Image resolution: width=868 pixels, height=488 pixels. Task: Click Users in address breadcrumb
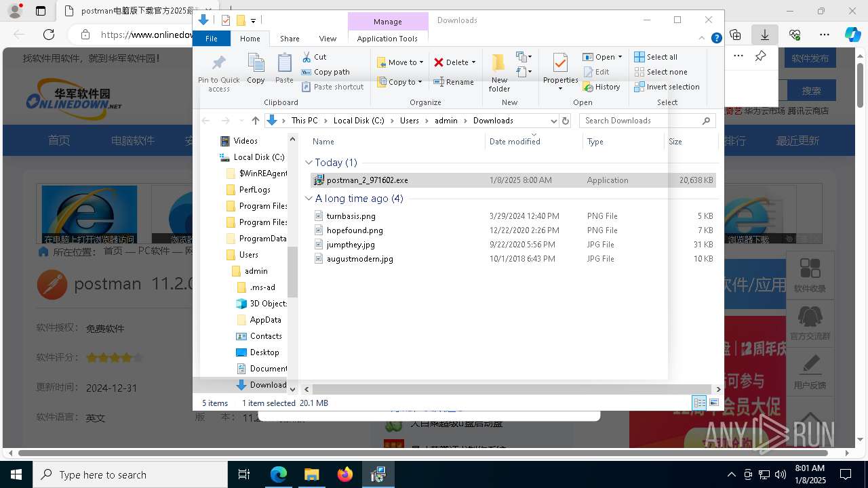click(410, 121)
